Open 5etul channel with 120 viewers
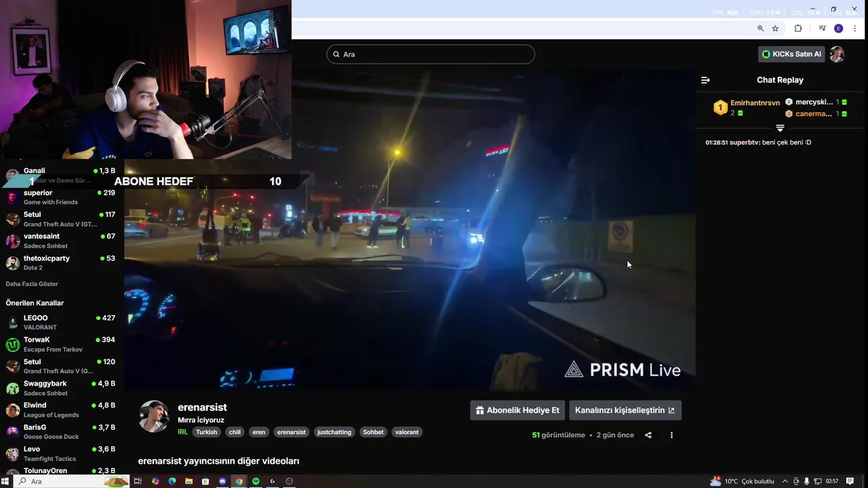This screenshot has width=868, height=488. coord(61,366)
